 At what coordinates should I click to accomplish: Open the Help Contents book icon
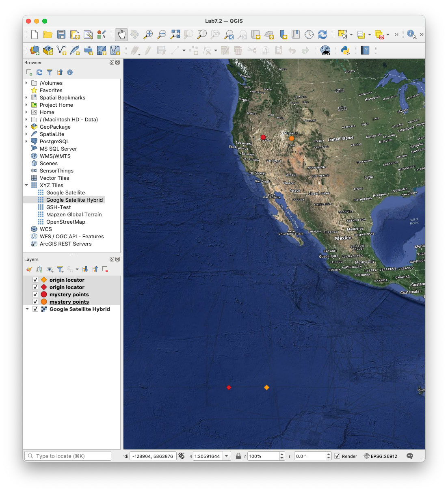pyautogui.click(x=366, y=50)
